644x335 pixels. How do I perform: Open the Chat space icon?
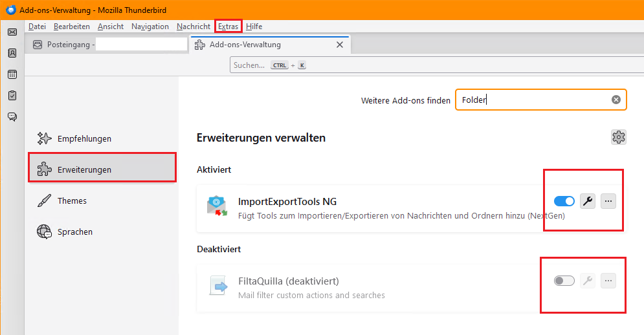click(12, 116)
